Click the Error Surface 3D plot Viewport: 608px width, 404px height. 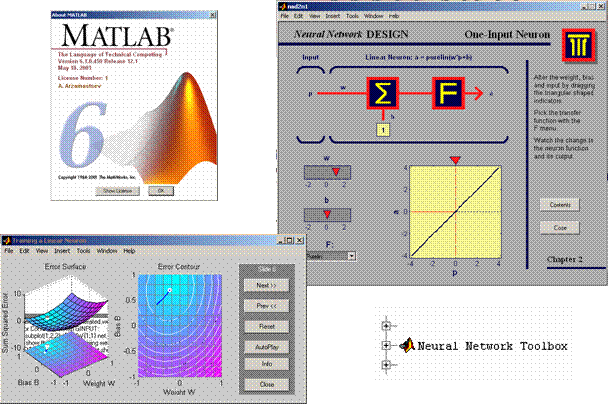pyautogui.click(x=66, y=325)
